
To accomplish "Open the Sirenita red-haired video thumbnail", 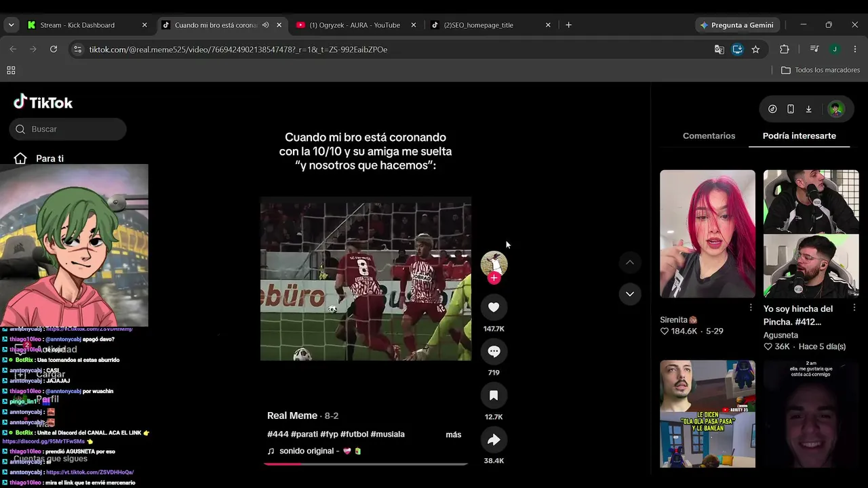I will click(x=707, y=234).
